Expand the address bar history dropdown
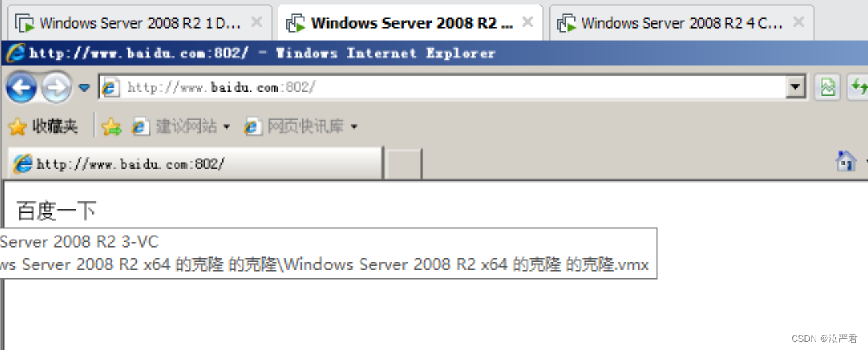868x350 pixels. pos(796,87)
